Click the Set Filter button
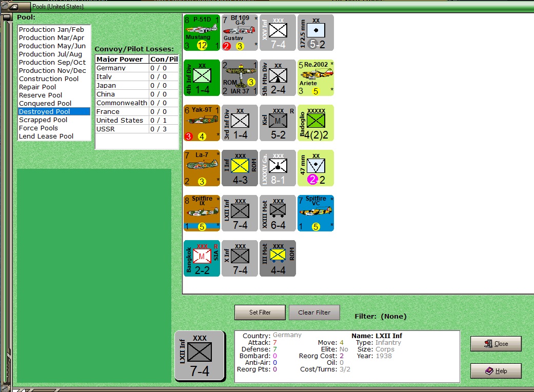The image size is (534, 392). (260, 312)
